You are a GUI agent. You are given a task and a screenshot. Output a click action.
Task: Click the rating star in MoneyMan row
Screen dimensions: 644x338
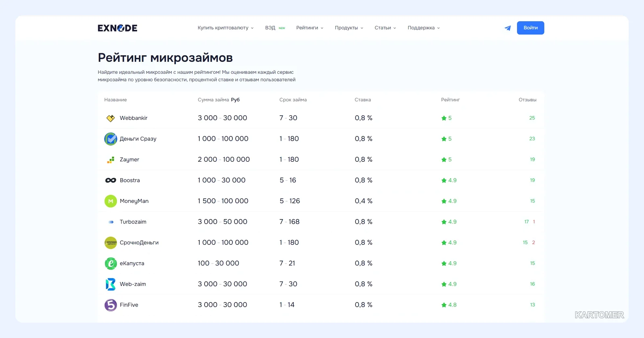pos(444,201)
